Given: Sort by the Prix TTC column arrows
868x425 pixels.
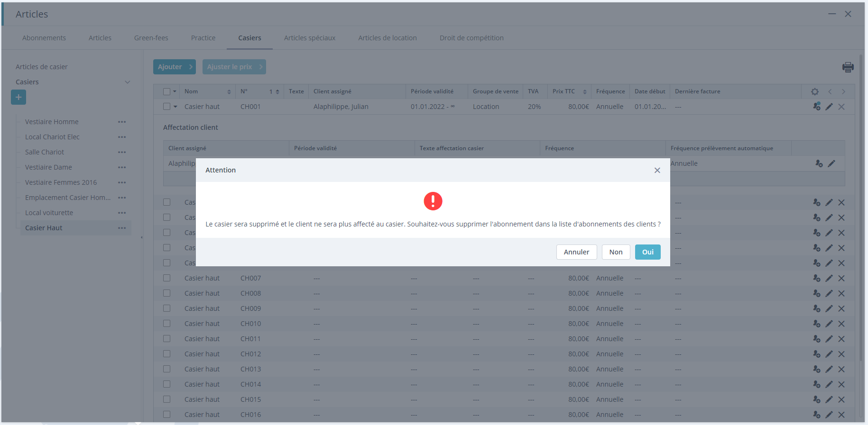Looking at the screenshot, I should click(x=585, y=92).
